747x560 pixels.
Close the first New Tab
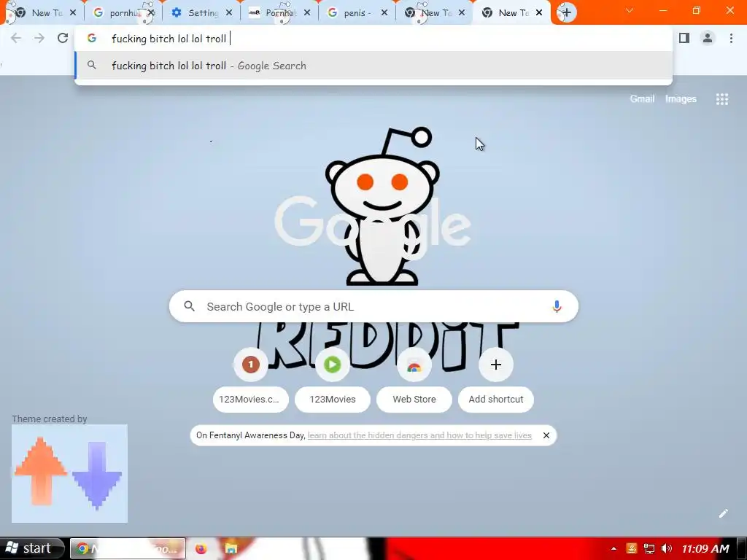click(x=73, y=13)
